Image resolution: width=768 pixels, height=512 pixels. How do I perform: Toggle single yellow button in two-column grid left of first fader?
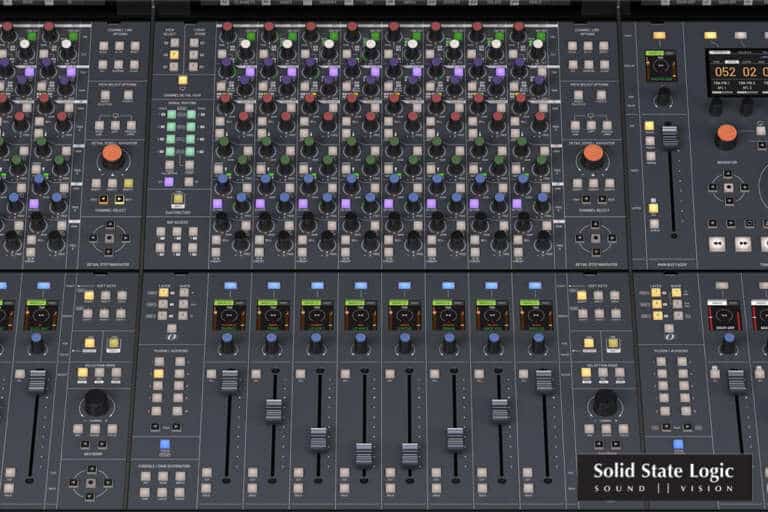click(x=158, y=374)
